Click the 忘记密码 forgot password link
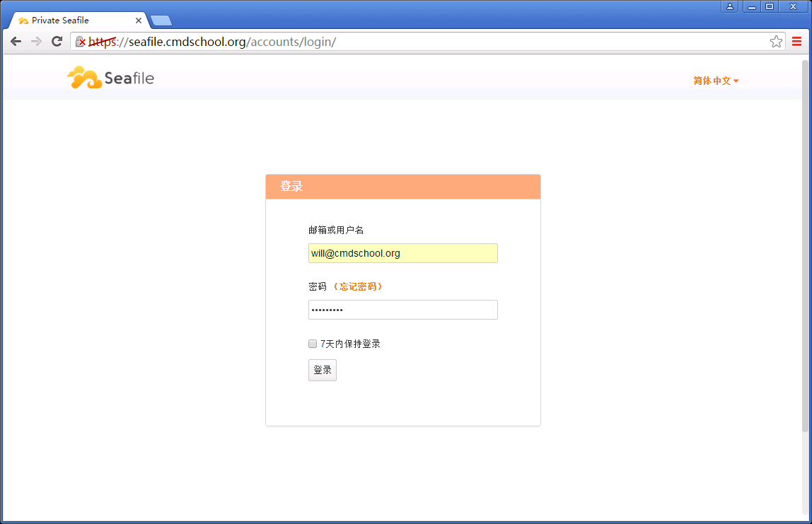812x524 pixels. pos(357,287)
